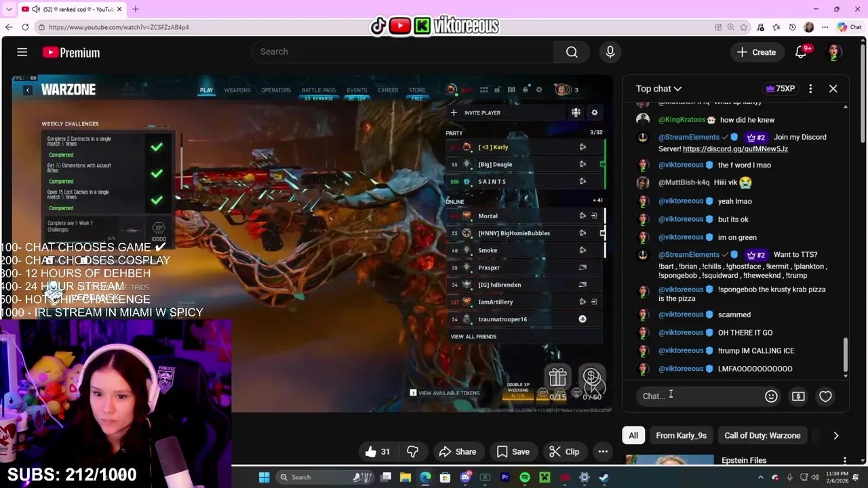868x488 pixels.
Task: Open the YouTube account avatar menu
Action: coord(834,52)
